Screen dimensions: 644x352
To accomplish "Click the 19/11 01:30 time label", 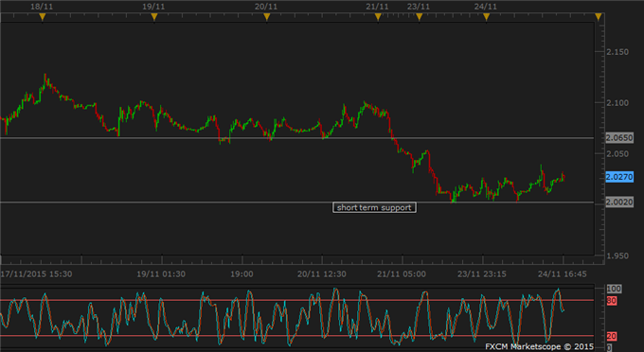I will [161, 274].
